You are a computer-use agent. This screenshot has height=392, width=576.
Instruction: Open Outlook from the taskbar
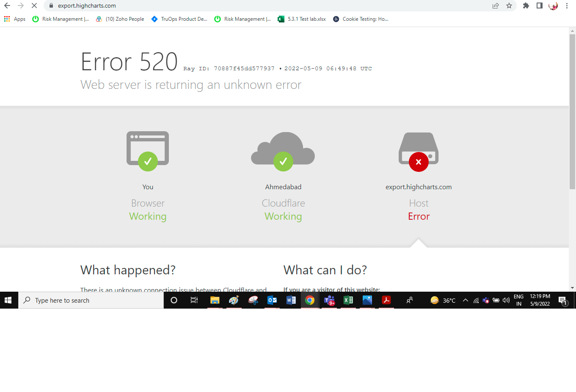(x=272, y=300)
